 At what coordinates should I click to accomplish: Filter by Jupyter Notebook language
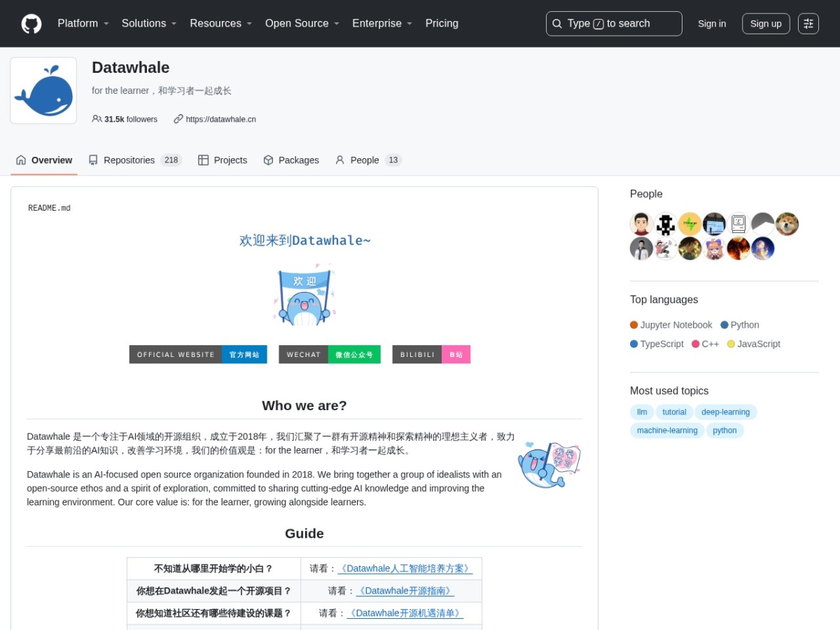click(x=671, y=325)
